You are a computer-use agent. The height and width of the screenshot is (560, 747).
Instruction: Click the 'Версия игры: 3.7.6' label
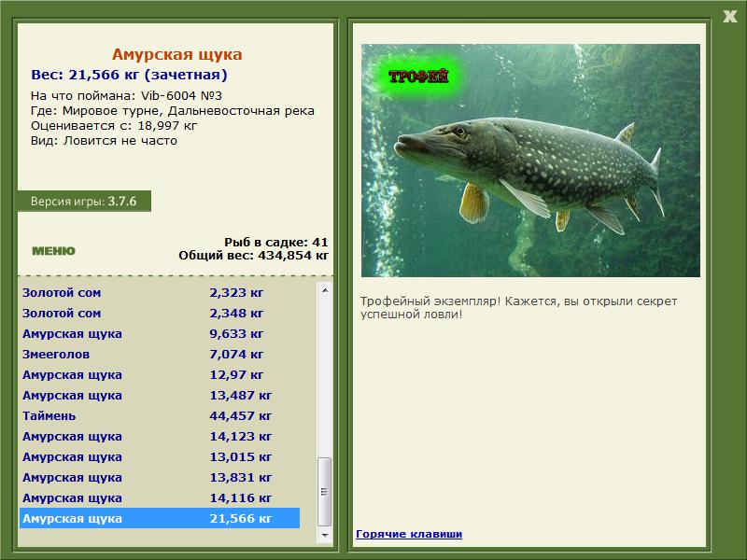[84, 201]
